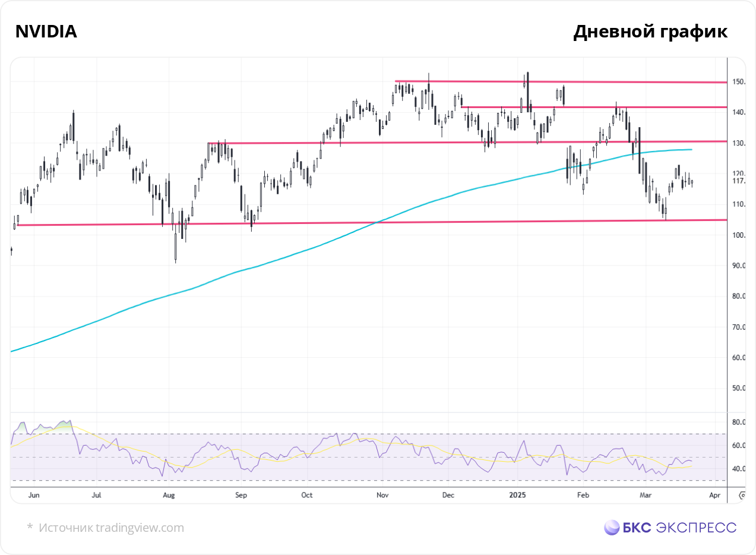Screen dimensions: 756x555
Task: Click the Jul label on the time axis
Action: [96, 494]
